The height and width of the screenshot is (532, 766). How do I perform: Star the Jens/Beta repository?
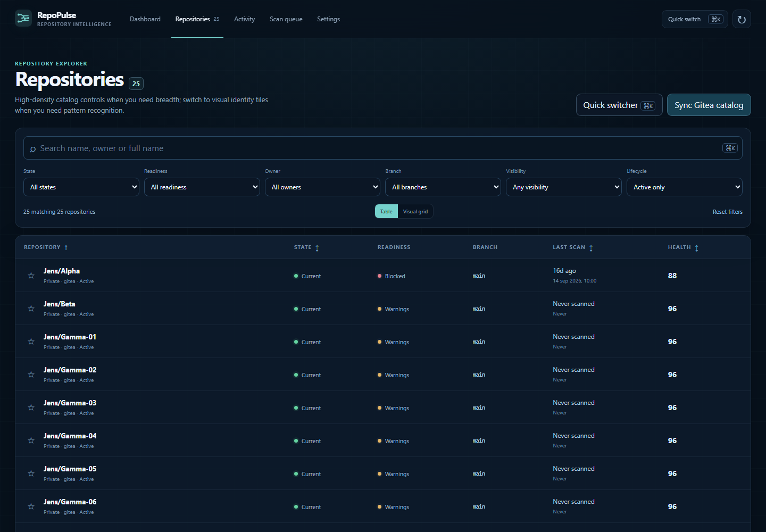coord(31,309)
